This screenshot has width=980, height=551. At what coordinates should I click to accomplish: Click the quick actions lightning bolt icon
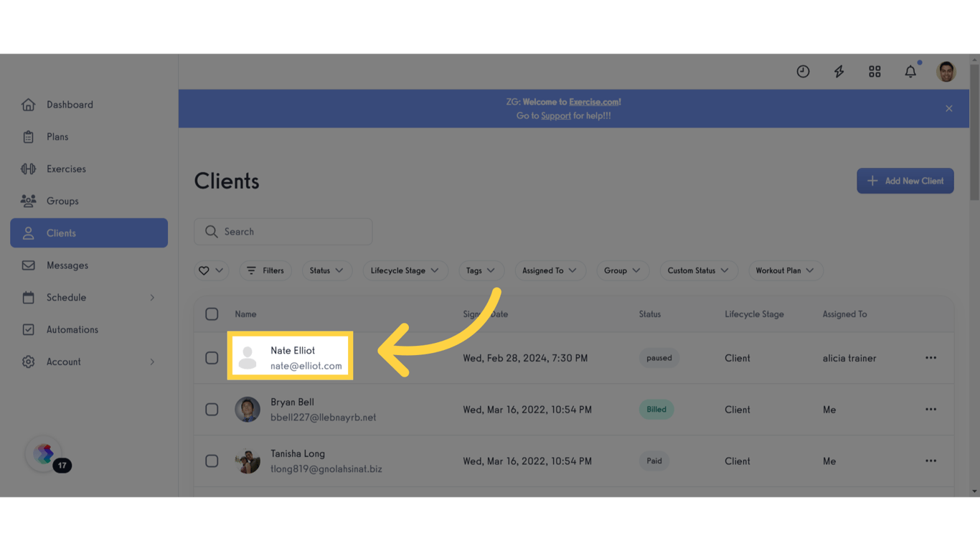pos(839,71)
